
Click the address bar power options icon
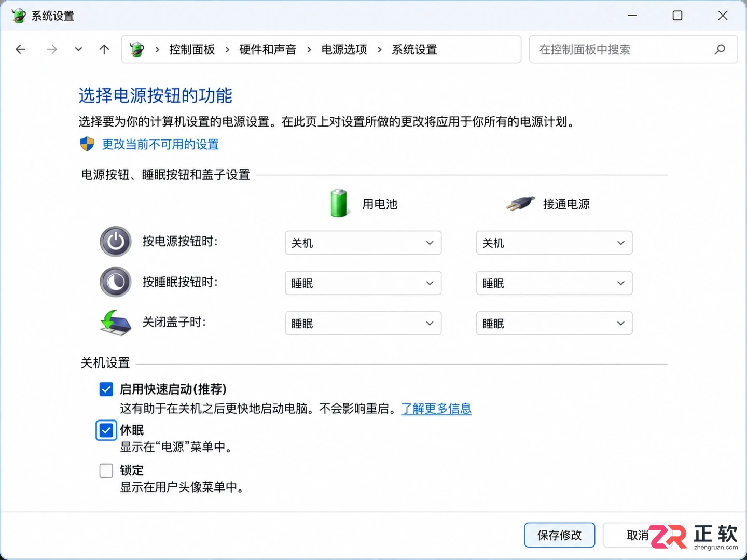137,49
